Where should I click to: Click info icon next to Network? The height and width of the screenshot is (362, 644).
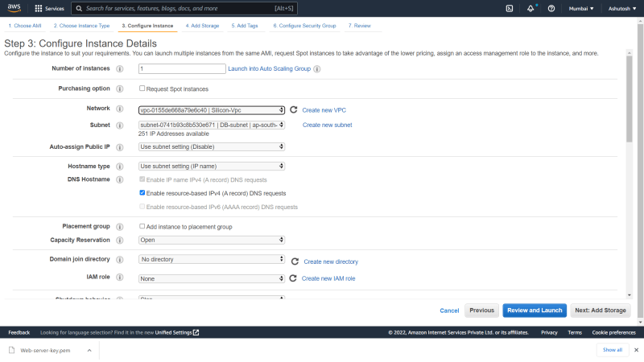point(119,109)
